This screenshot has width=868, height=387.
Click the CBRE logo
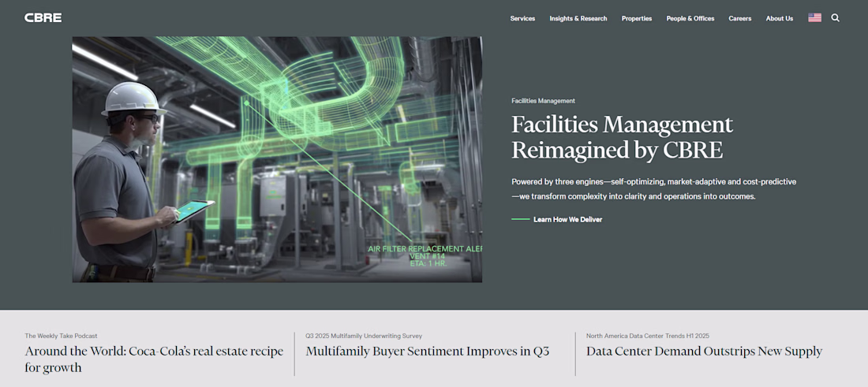43,17
